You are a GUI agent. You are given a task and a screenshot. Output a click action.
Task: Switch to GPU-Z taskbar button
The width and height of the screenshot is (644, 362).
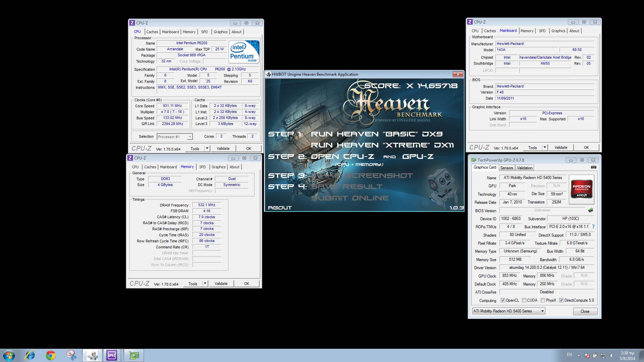click(134, 355)
